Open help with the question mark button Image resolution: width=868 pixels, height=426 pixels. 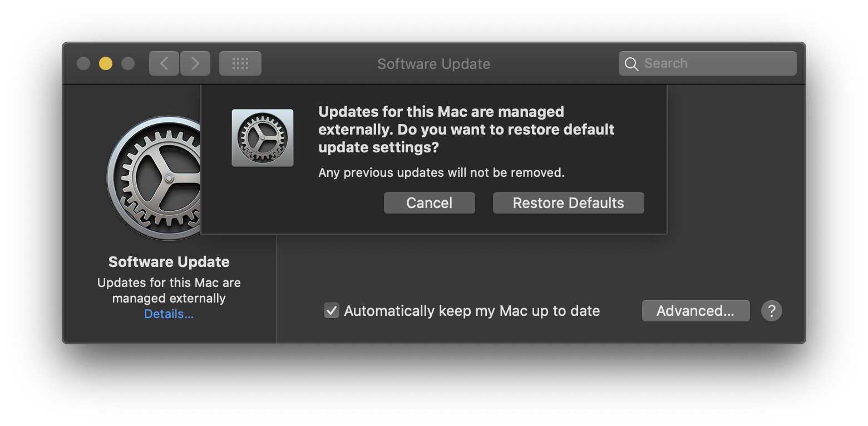772,311
